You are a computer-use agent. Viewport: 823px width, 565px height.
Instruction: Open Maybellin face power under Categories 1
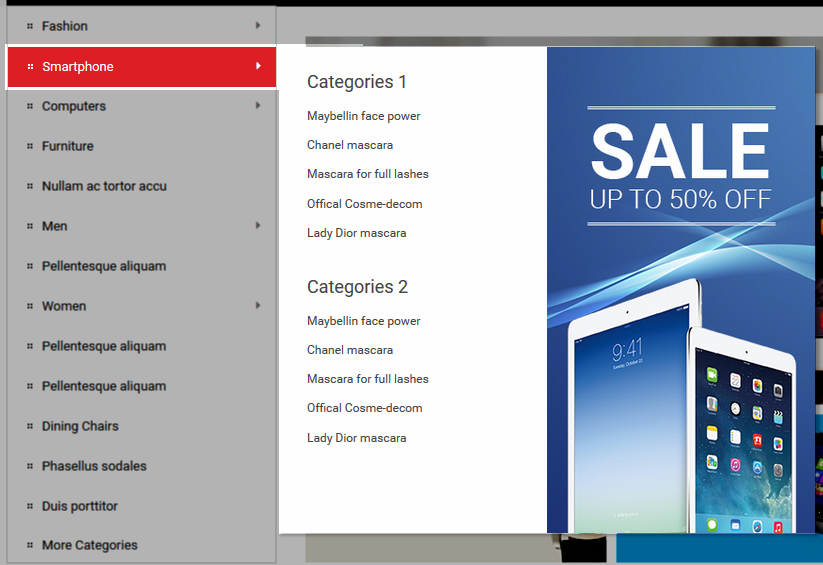(364, 116)
